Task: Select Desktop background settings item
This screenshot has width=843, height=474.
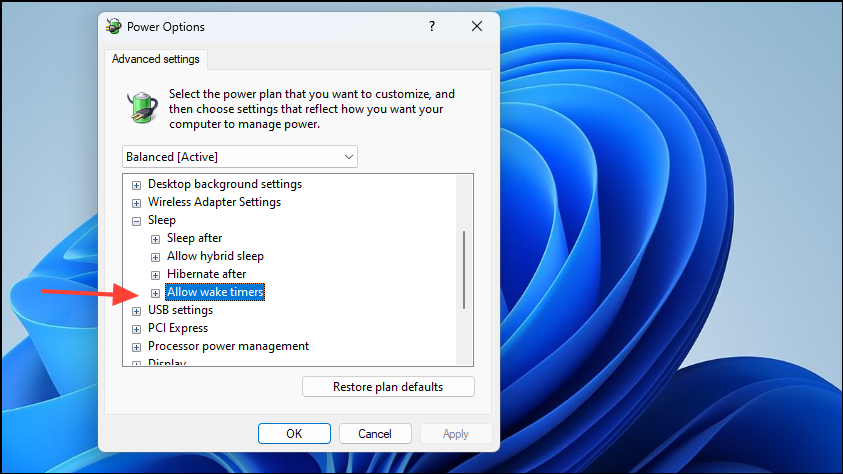Action: tap(225, 184)
